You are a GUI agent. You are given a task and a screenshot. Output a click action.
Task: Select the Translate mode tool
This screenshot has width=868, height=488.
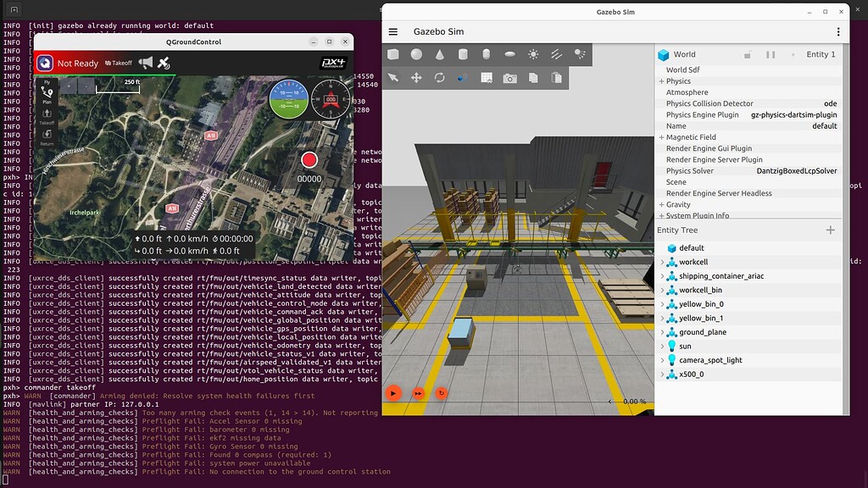coord(416,78)
